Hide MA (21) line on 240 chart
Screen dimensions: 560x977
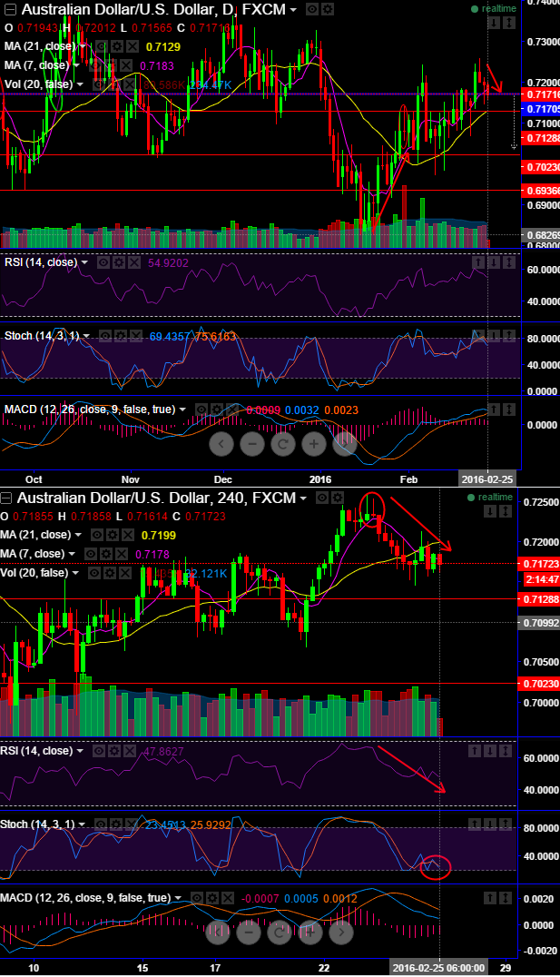coord(97,535)
